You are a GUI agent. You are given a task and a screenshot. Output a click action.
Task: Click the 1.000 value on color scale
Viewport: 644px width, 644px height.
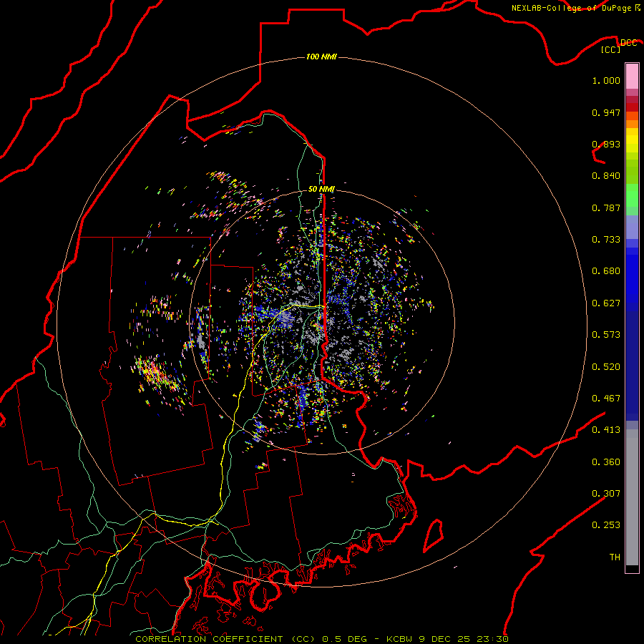606,80
